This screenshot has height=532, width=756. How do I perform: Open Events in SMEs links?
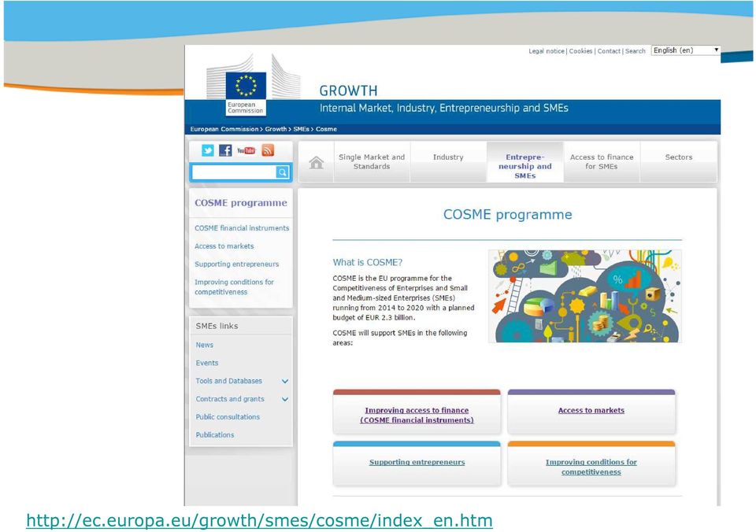coord(207,363)
